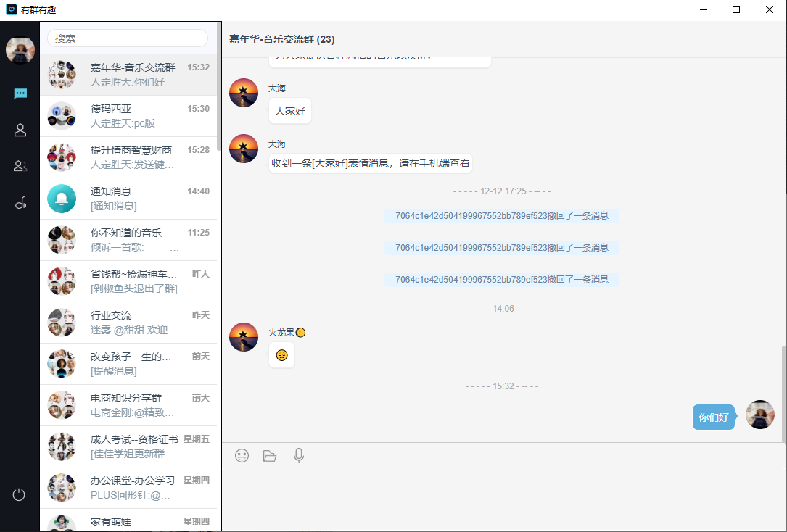Screen dimensions: 787x532
Task: Open the chat messages sidebar icon
Action: (x=20, y=93)
